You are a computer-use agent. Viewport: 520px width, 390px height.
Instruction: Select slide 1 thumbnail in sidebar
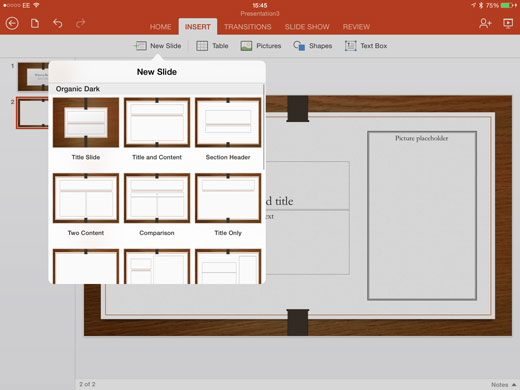point(33,77)
